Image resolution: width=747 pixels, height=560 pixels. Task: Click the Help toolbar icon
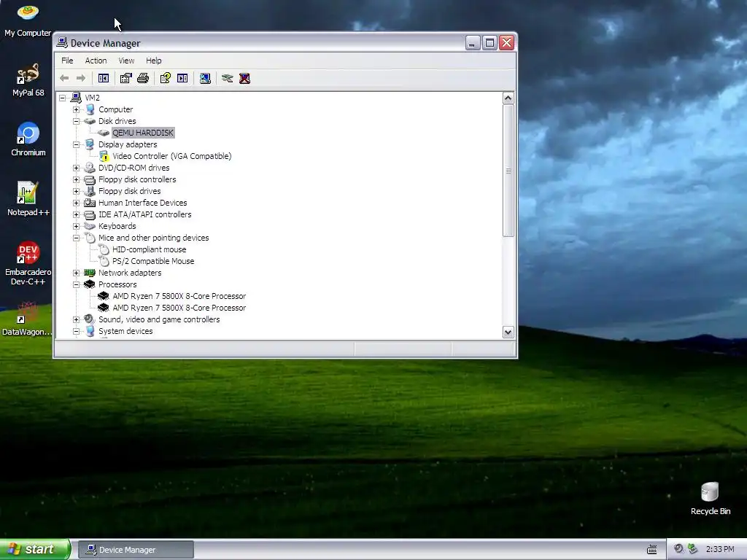[166, 78]
